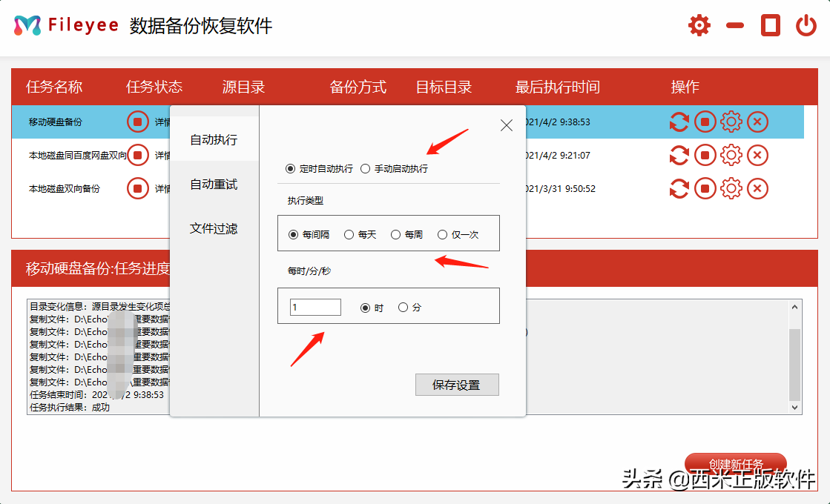Image resolution: width=830 pixels, height=504 pixels.
Task: Stop the 移动硬盘备份 task from operations column
Action: (705, 122)
